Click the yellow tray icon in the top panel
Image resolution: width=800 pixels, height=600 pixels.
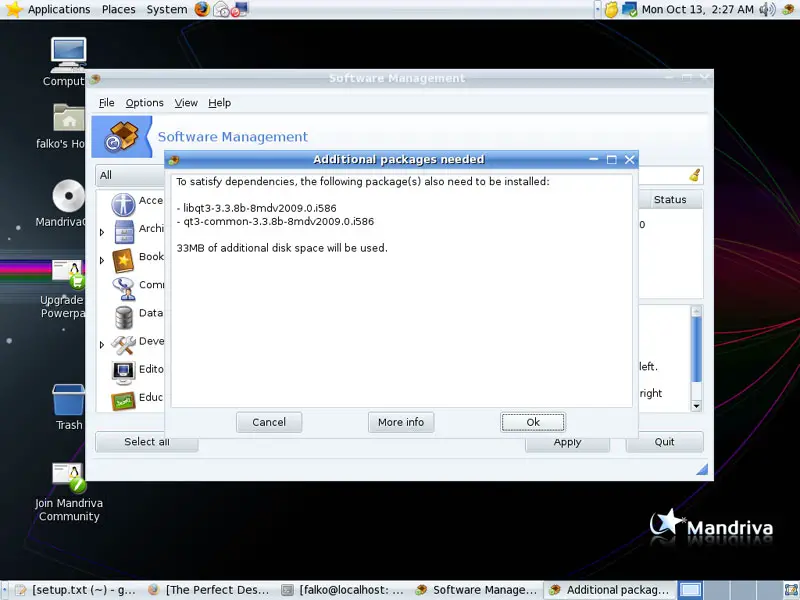[611, 9]
